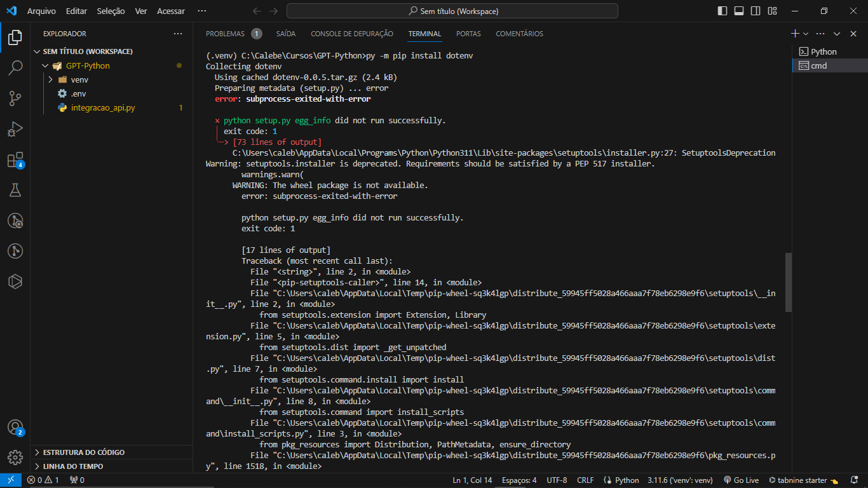868x488 pixels.
Task: Open the Run and Debug view
Action: pos(15,129)
